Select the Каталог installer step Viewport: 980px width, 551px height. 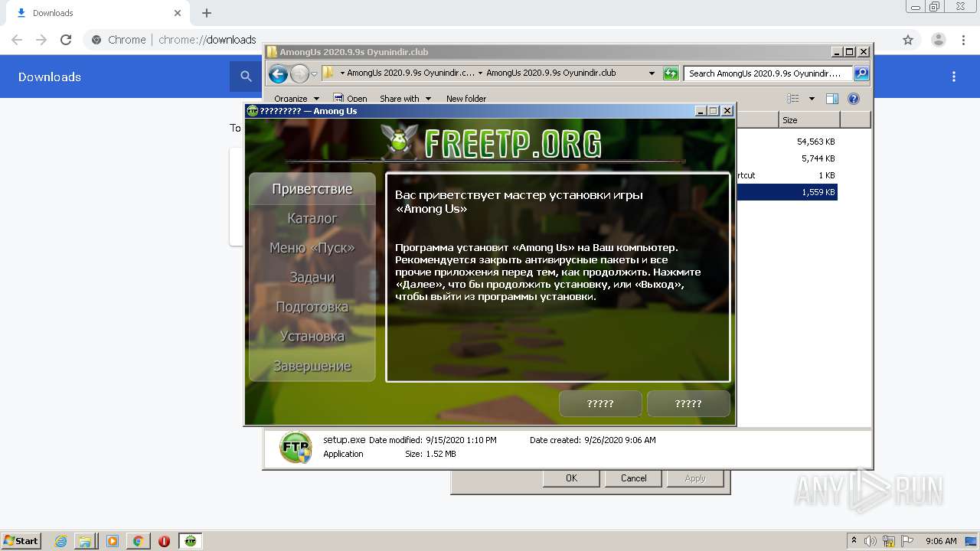click(x=312, y=219)
